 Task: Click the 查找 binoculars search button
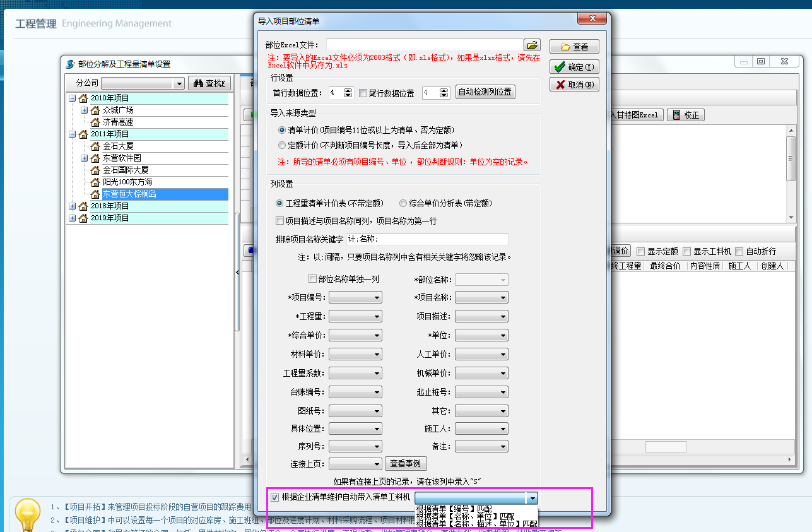[x=209, y=83]
